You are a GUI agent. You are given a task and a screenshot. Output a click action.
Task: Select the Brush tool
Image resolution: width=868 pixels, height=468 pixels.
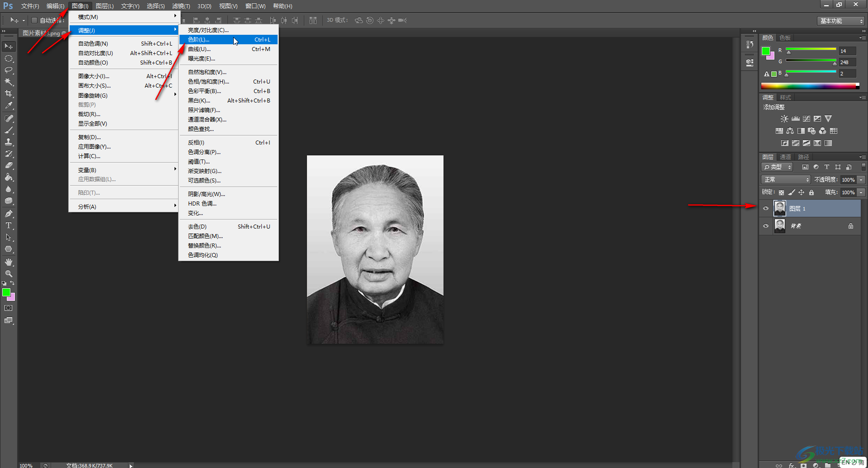coord(9,130)
